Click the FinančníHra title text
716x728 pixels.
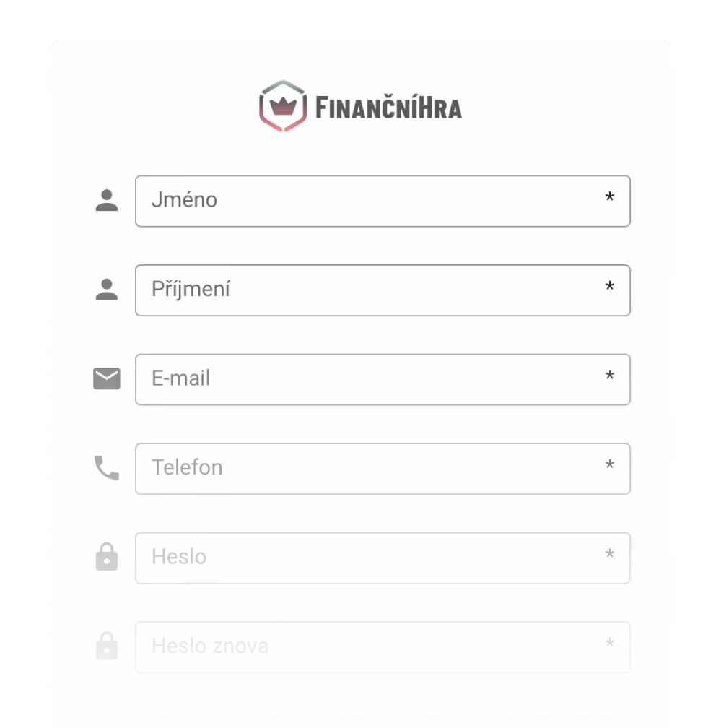[388, 107]
